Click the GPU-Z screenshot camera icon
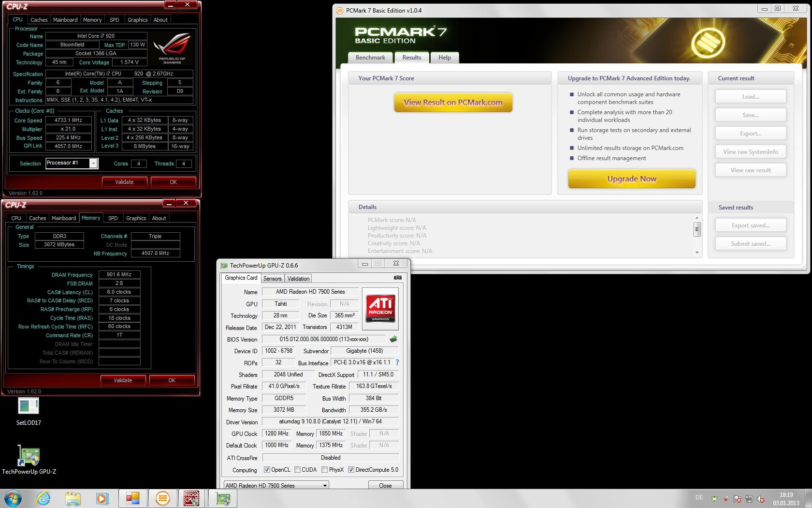The width and height of the screenshot is (812, 508). click(x=397, y=278)
